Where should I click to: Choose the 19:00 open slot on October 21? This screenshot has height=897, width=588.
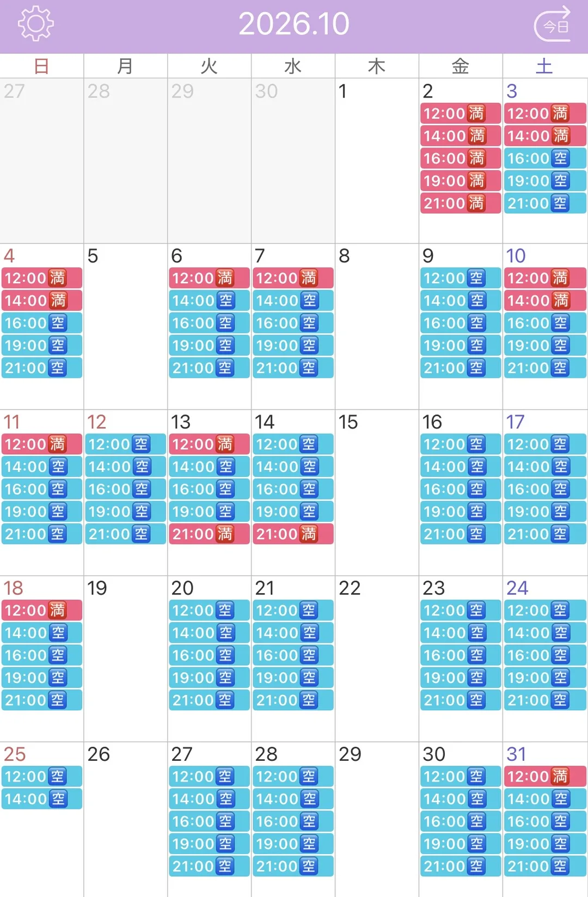(x=293, y=678)
